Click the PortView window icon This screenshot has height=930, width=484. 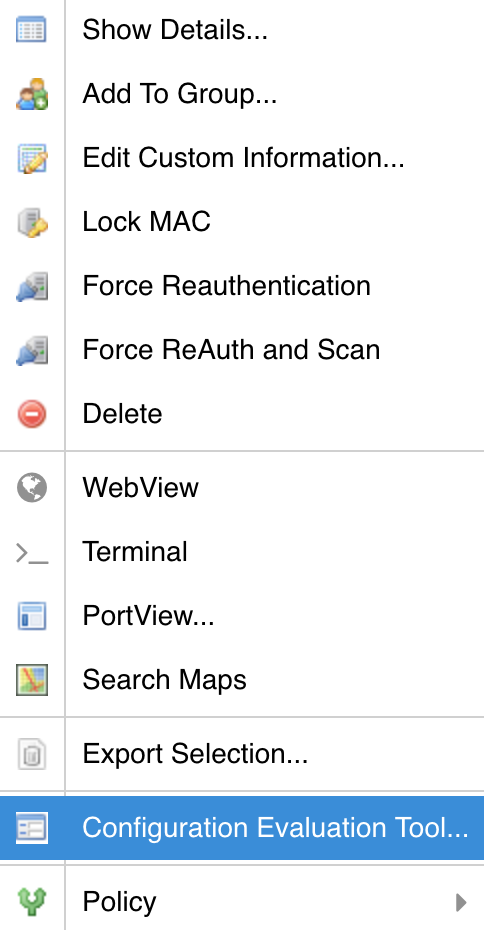pyautogui.click(x=31, y=616)
